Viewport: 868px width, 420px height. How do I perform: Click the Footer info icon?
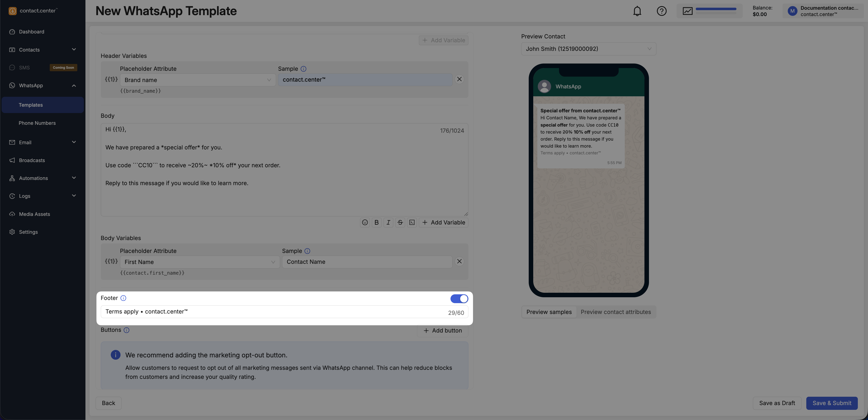click(123, 298)
